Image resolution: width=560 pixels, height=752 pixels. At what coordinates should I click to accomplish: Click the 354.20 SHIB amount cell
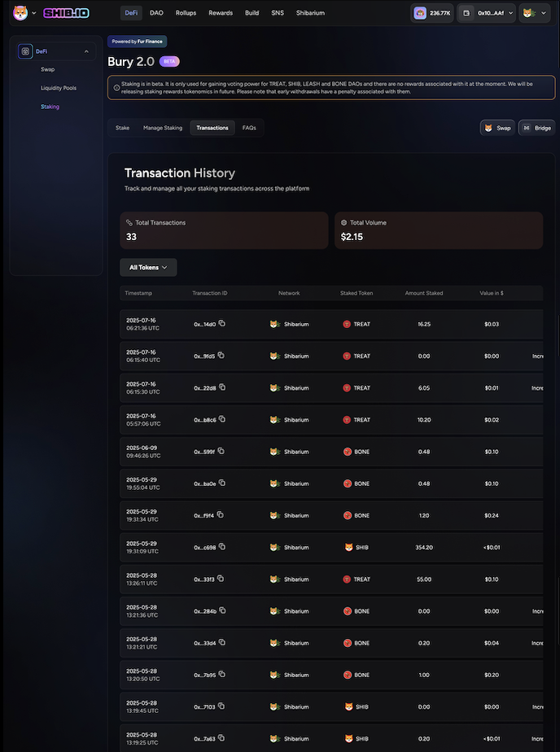(x=424, y=547)
